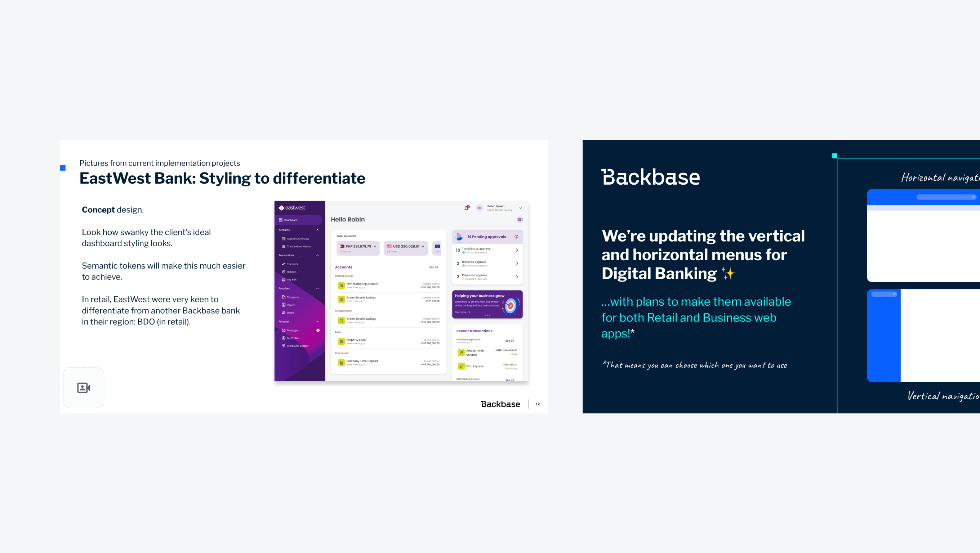Click See all next to Accounts heading

(x=433, y=267)
